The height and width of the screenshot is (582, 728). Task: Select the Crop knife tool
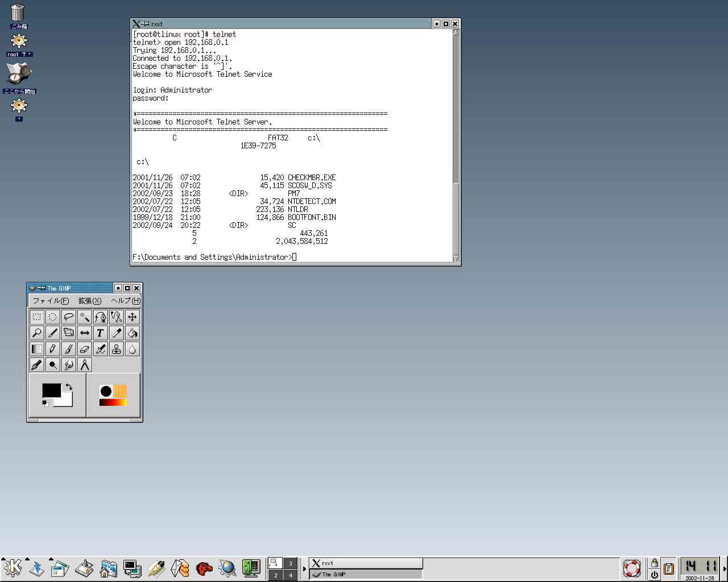tap(53, 333)
